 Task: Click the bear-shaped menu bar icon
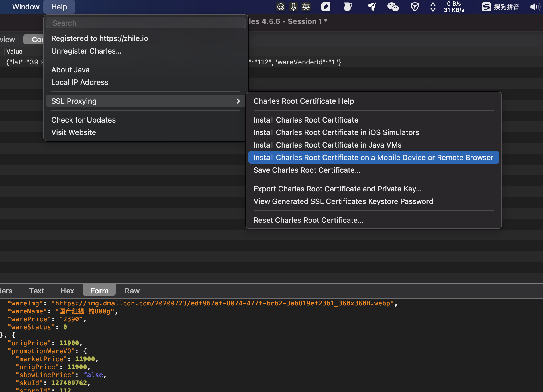[348, 7]
